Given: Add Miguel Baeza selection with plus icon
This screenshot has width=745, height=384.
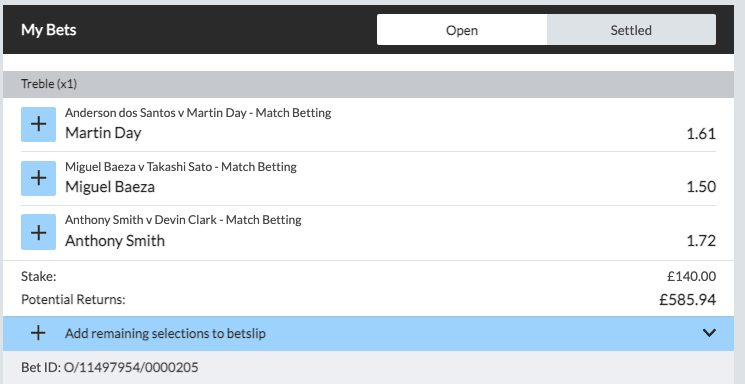Looking at the screenshot, I should [38, 178].
